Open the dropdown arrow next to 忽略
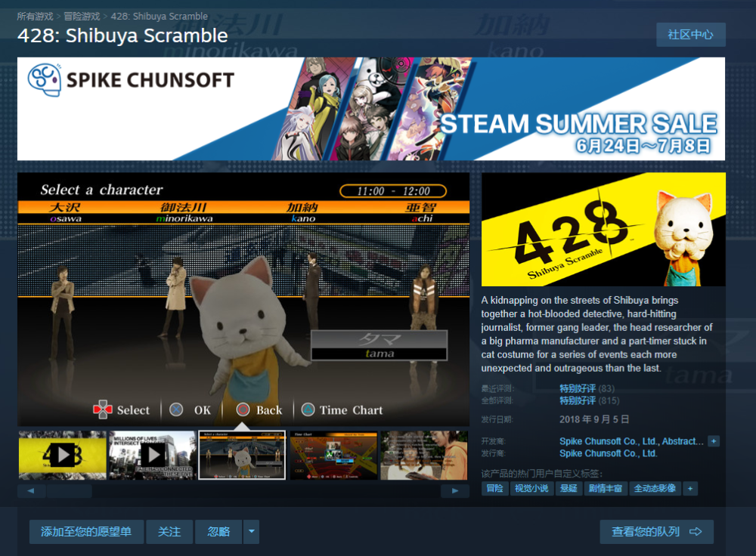The height and width of the screenshot is (556, 756). tap(251, 531)
